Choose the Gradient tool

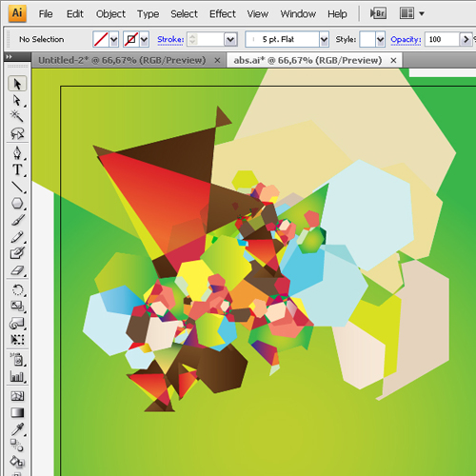tap(17, 412)
